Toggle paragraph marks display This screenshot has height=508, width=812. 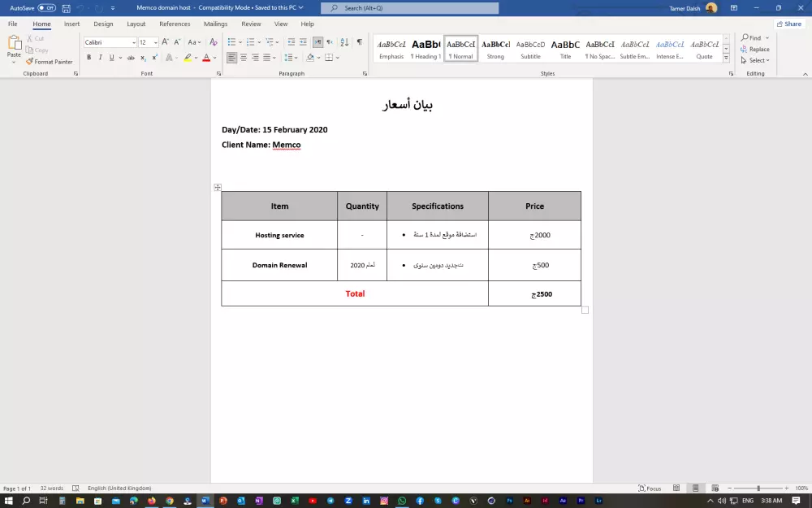click(x=360, y=43)
